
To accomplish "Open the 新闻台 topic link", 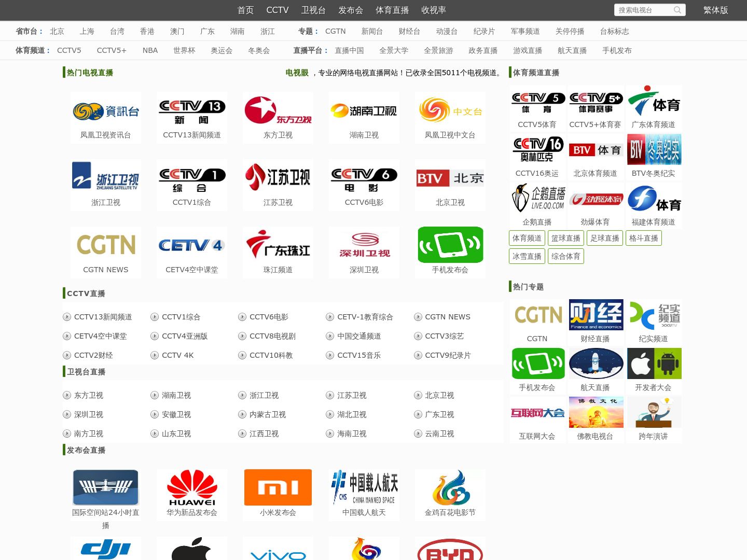I will pos(372,31).
